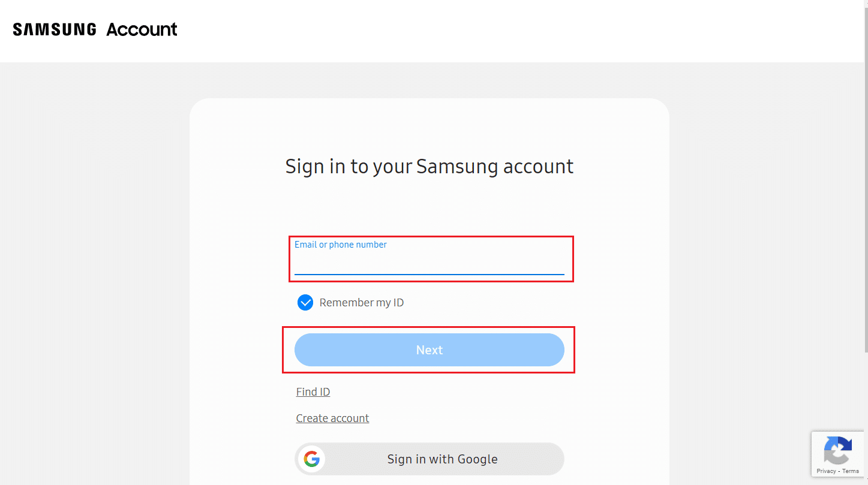The image size is (868, 485).
Task: Open the Find ID link
Action: click(313, 392)
